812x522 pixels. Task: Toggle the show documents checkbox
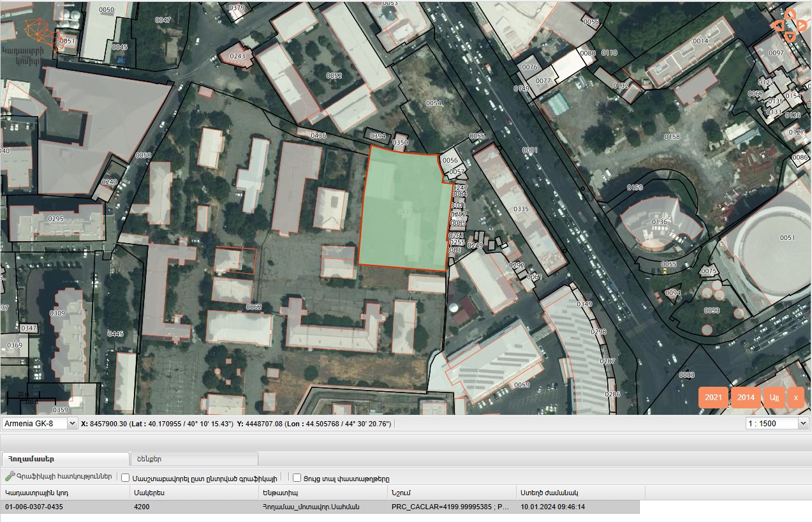pos(297,477)
